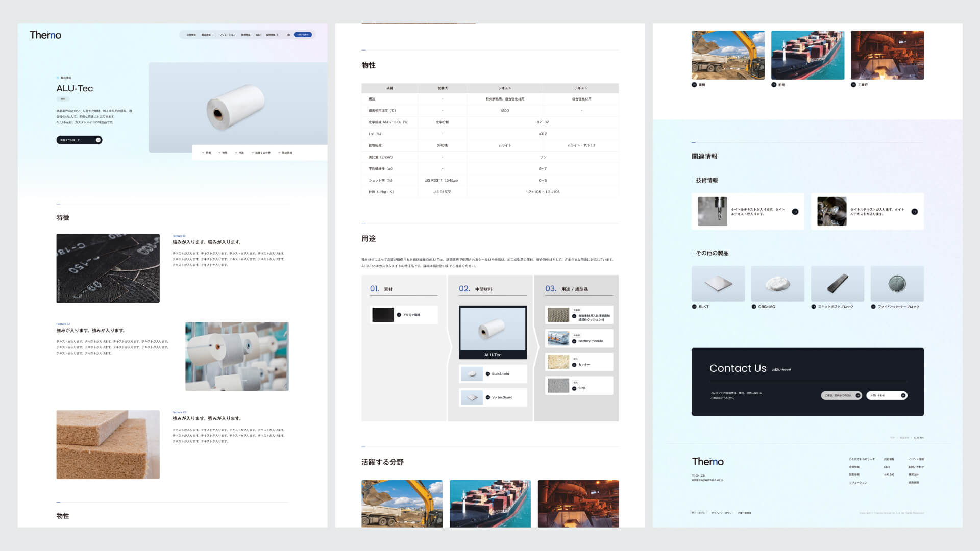Jump to 特徴 section via chevron anchor

[206, 153]
